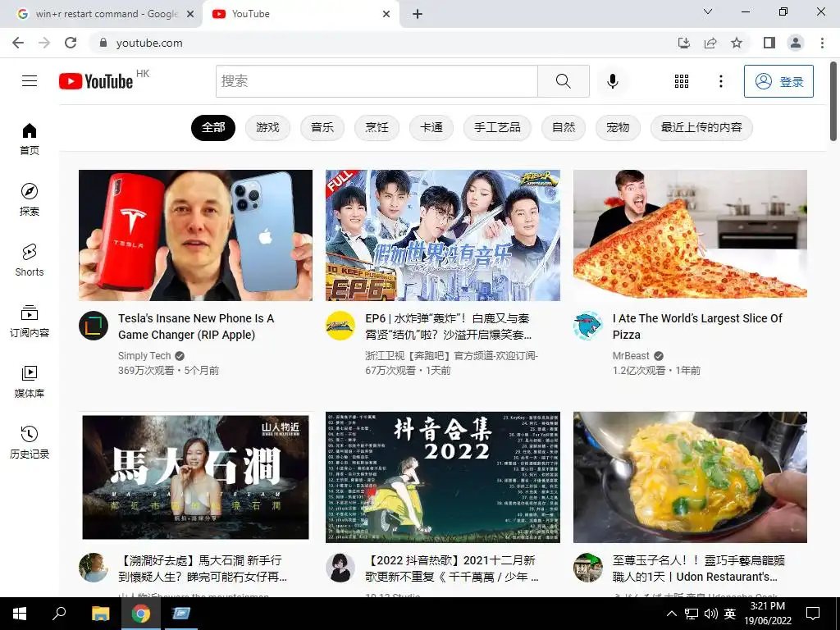Select the 自然 filter chip
This screenshot has width=840, height=630.
tap(564, 127)
